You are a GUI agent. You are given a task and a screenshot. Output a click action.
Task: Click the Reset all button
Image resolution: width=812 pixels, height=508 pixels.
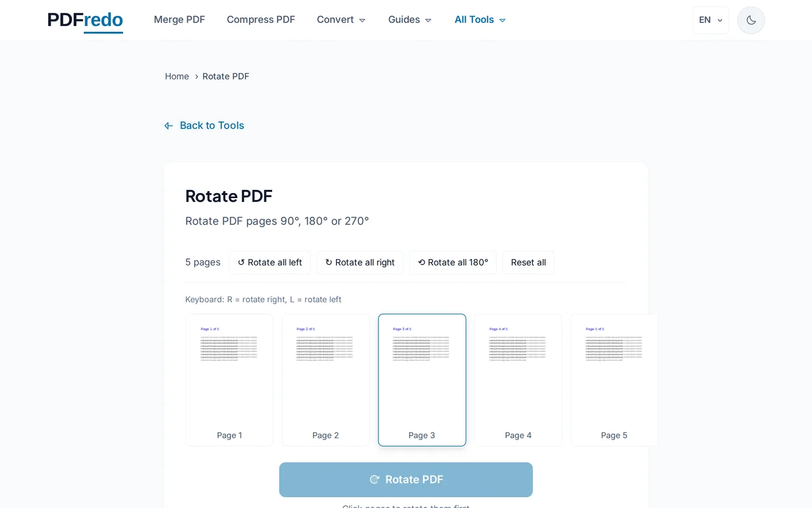[528, 262]
